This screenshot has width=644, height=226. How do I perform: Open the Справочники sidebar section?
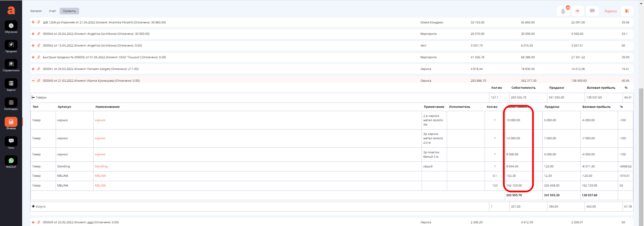pos(11,66)
